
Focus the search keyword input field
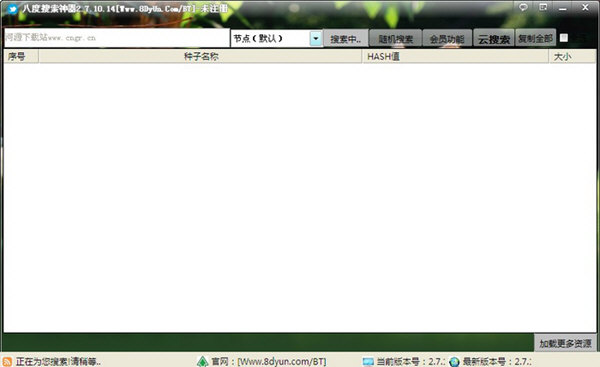click(x=117, y=38)
